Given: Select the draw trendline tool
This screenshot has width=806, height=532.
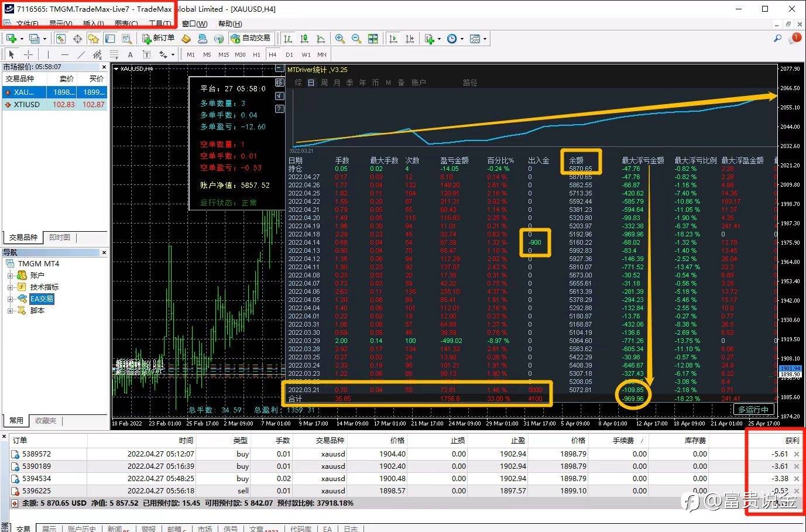Looking at the screenshot, I should tap(81, 54).
